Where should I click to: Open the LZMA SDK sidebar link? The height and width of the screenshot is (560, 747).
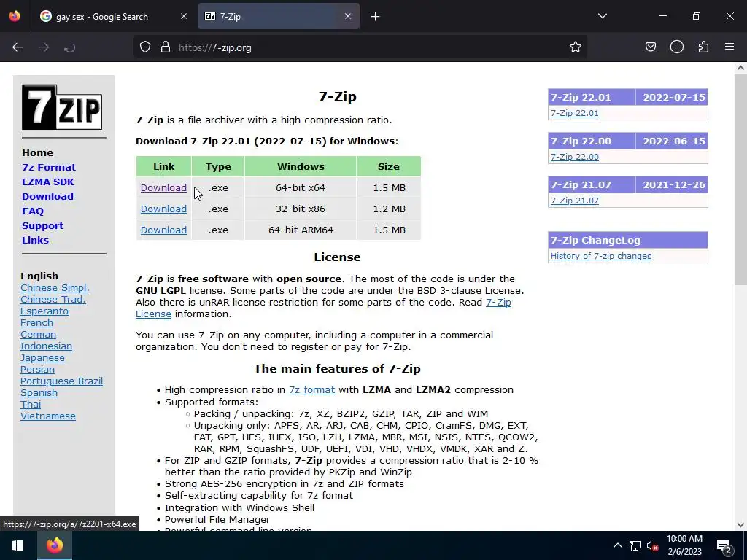point(47,182)
